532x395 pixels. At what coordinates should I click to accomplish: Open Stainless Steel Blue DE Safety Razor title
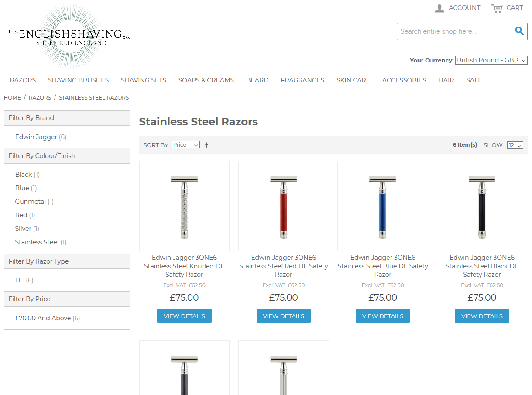(383, 266)
